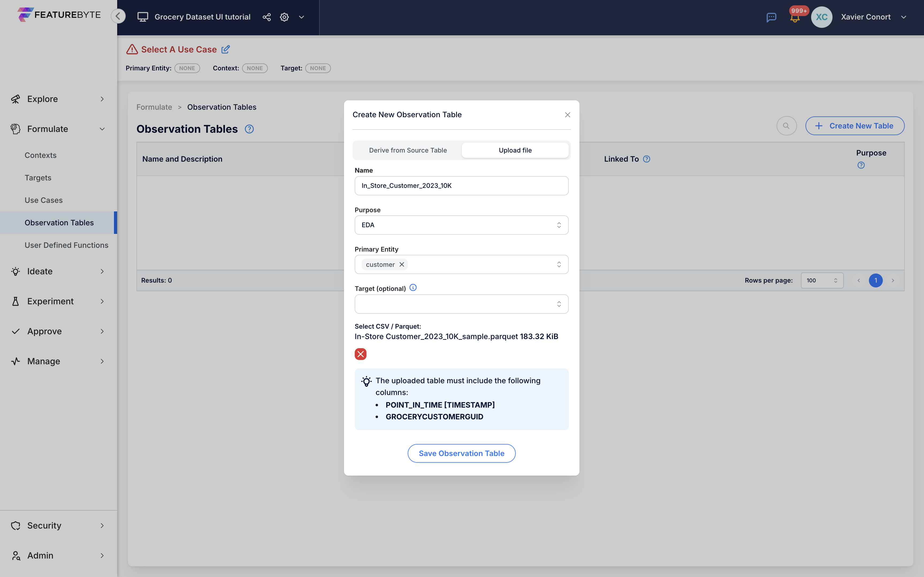Click inside the Name input field
Image resolution: width=924 pixels, height=577 pixels.
coord(461,185)
